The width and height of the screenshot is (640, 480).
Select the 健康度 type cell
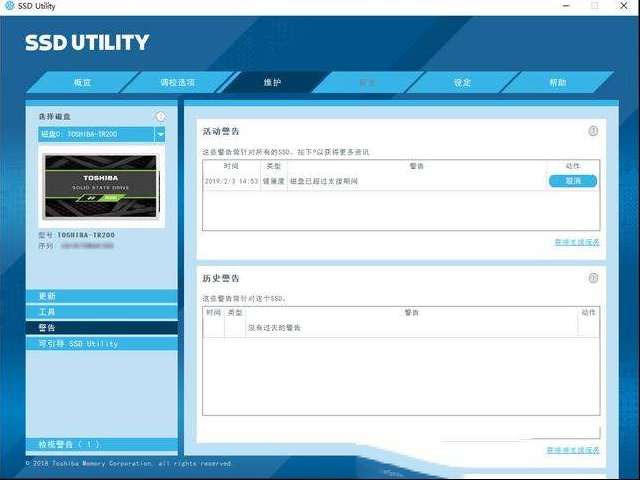pyautogui.click(x=274, y=181)
